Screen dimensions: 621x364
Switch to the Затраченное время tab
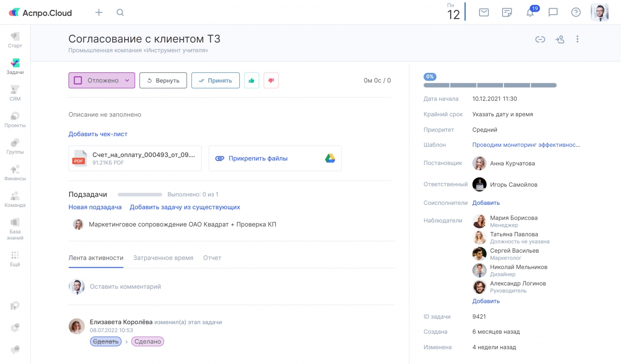163,258
